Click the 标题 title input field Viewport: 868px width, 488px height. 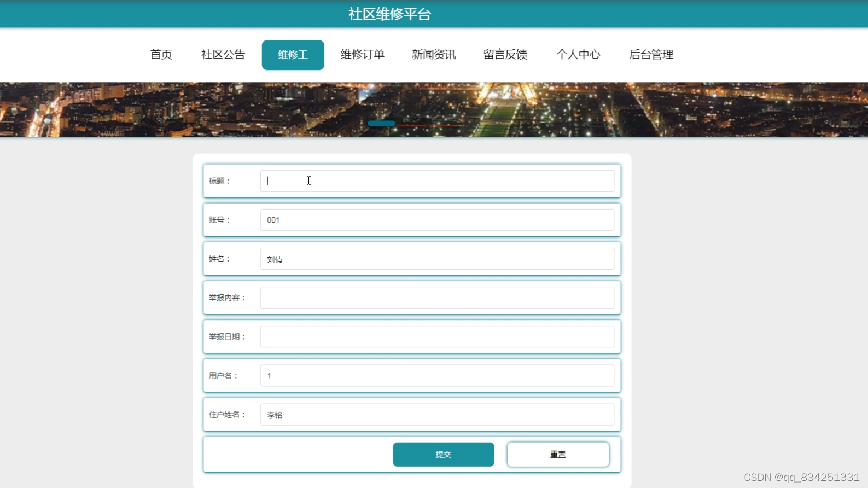tap(437, 181)
